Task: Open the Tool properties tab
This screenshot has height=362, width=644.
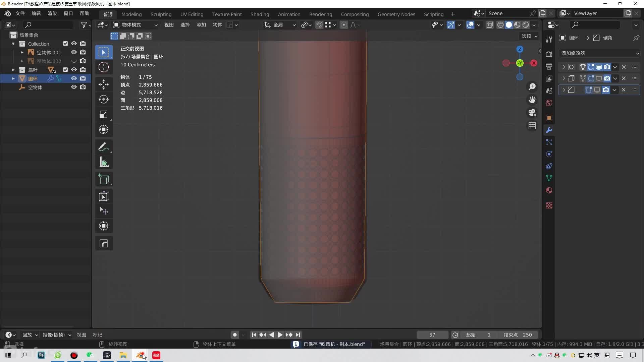Action: [x=549, y=39]
